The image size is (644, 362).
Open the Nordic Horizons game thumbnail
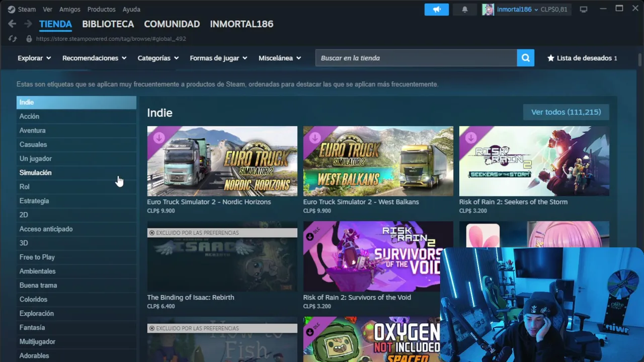tap(222, 161)
